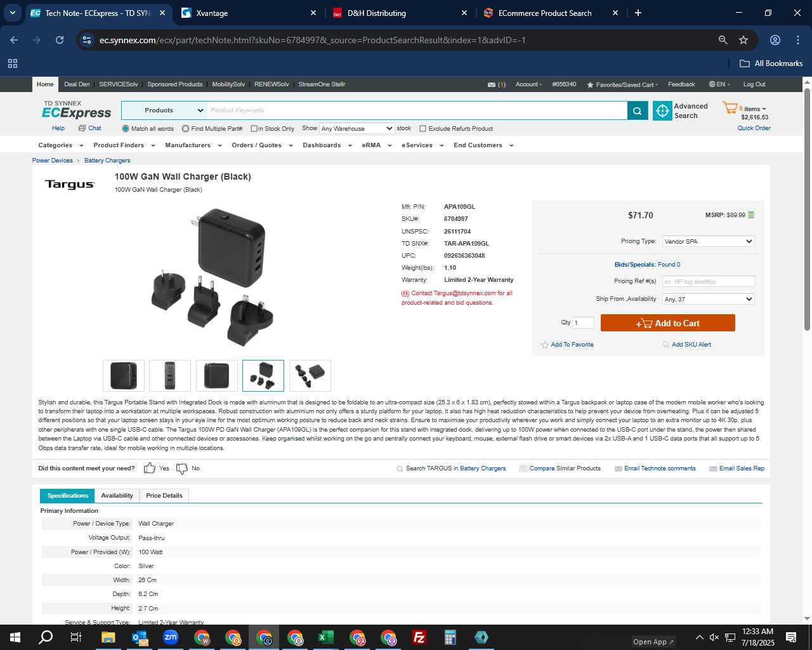The width and height of the screenshot is (812, 650).
Task: Expand the Product Finders menu
Action: point(124,145)
